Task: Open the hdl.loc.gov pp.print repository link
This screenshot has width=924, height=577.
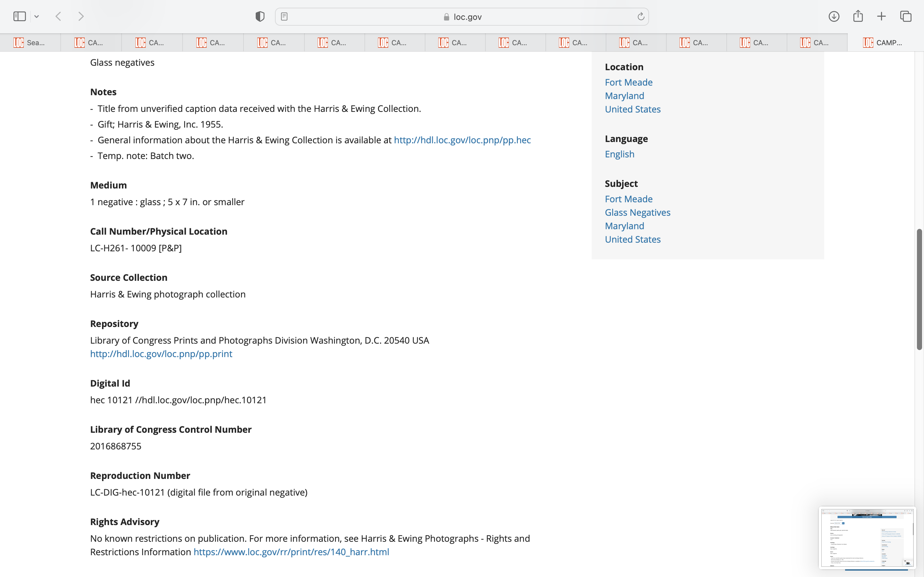Action: tap(161, 354)
